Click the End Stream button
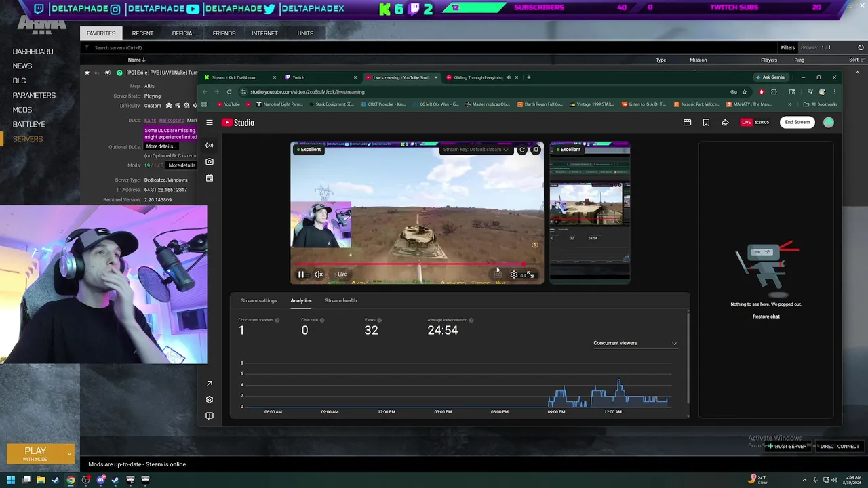Viewport: 868px width, 488px height. pyautogui.click(x=797, y=122)
